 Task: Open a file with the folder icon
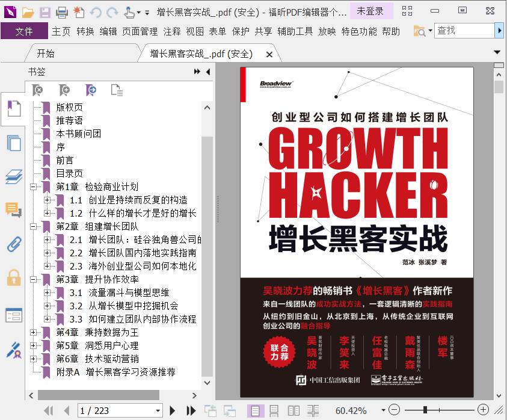28,12
